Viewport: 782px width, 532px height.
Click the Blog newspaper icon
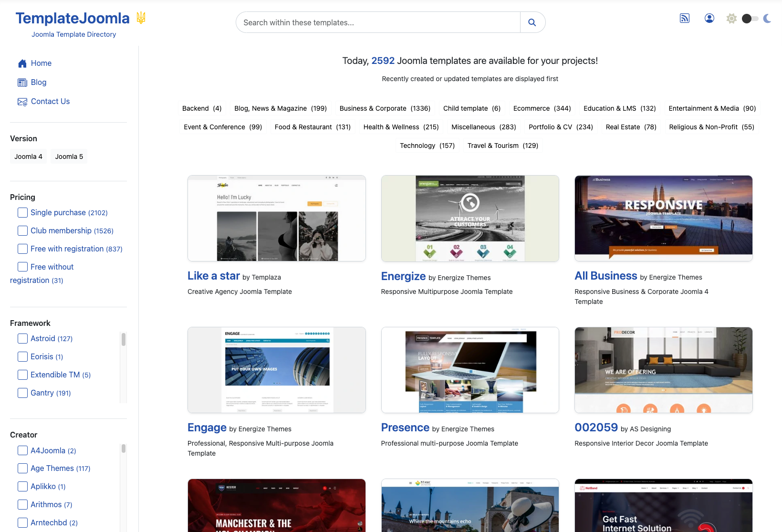pos(22,83)
